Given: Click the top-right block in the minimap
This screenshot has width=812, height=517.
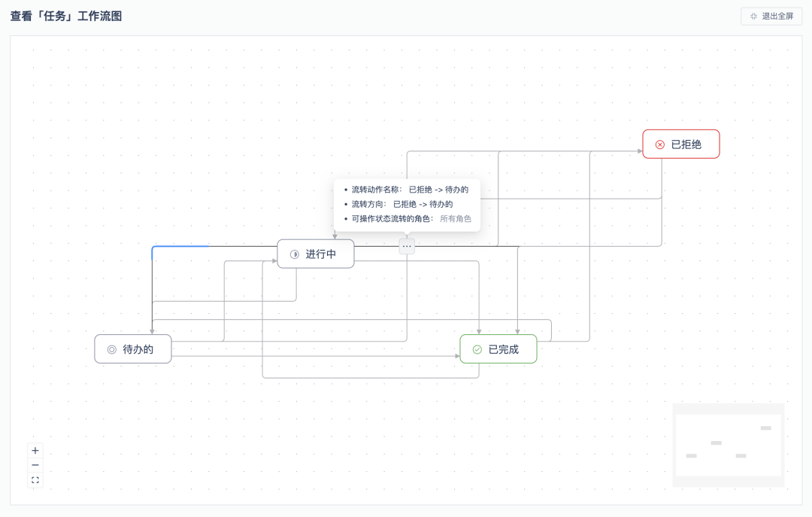Looking at the screenshot, I should pos(765,428).
